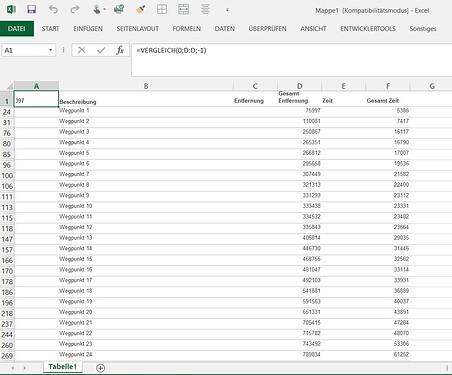Switch to the SEITENLAYOUT ribbon tab
Viewport: 452px width, 375px height.
[138, 29]
